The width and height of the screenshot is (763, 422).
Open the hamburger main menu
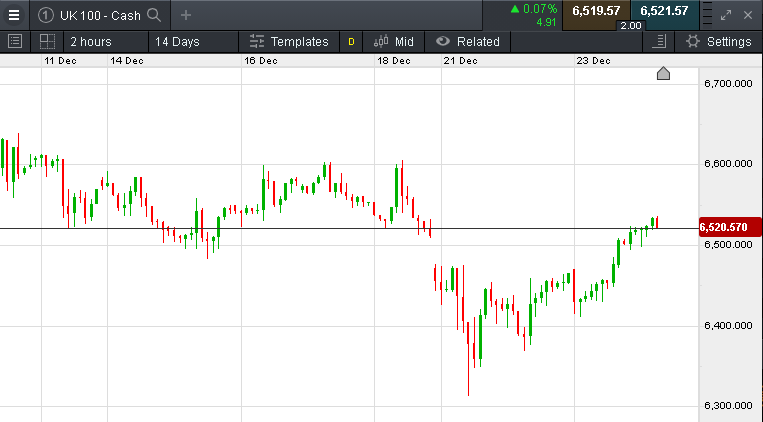point(14,14)
